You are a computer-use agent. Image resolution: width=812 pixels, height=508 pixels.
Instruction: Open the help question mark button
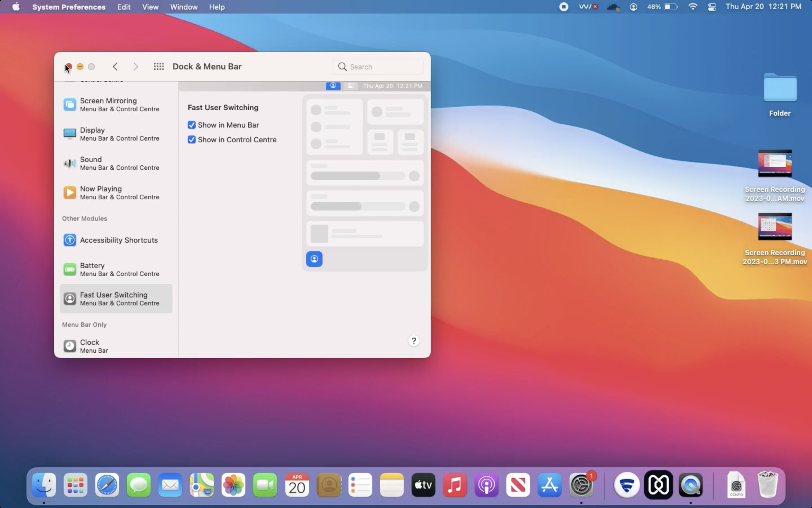click(x=414, y=341)
